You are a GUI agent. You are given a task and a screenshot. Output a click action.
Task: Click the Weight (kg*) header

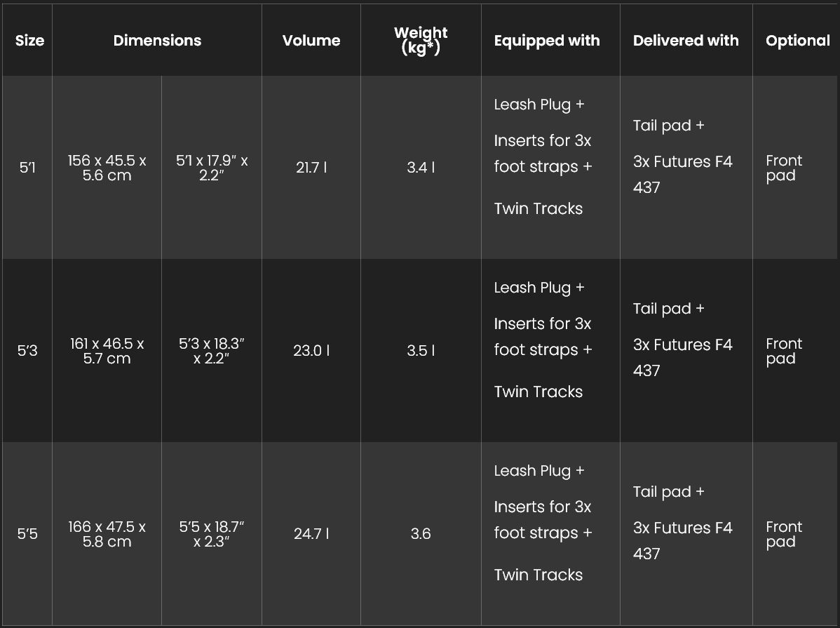[x=421, y=40]
